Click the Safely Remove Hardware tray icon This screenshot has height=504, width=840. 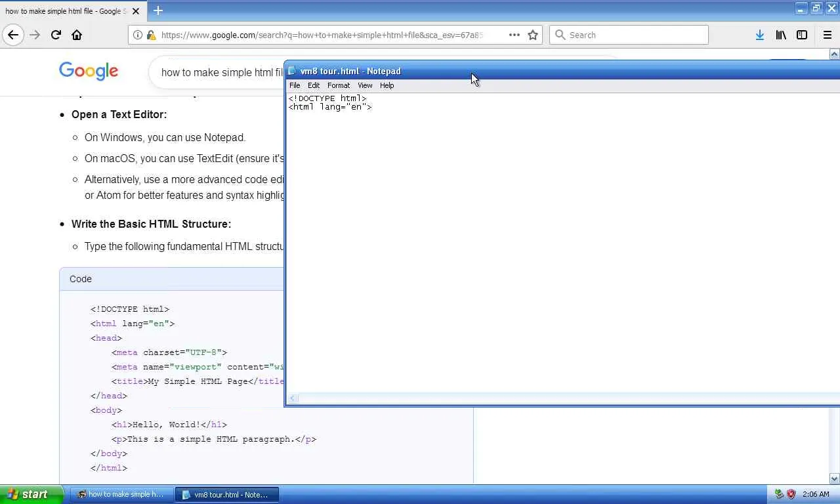point(779,494)
